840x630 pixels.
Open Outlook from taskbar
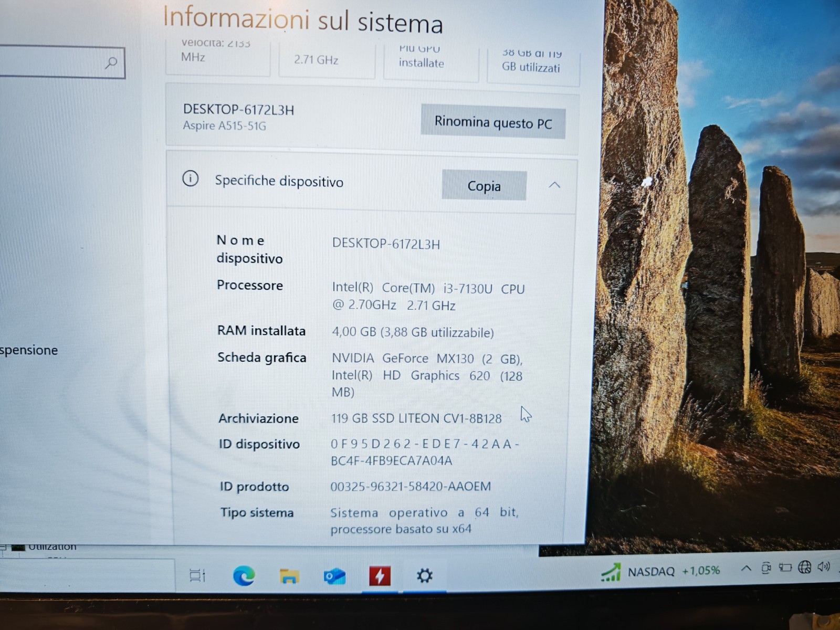334,576
